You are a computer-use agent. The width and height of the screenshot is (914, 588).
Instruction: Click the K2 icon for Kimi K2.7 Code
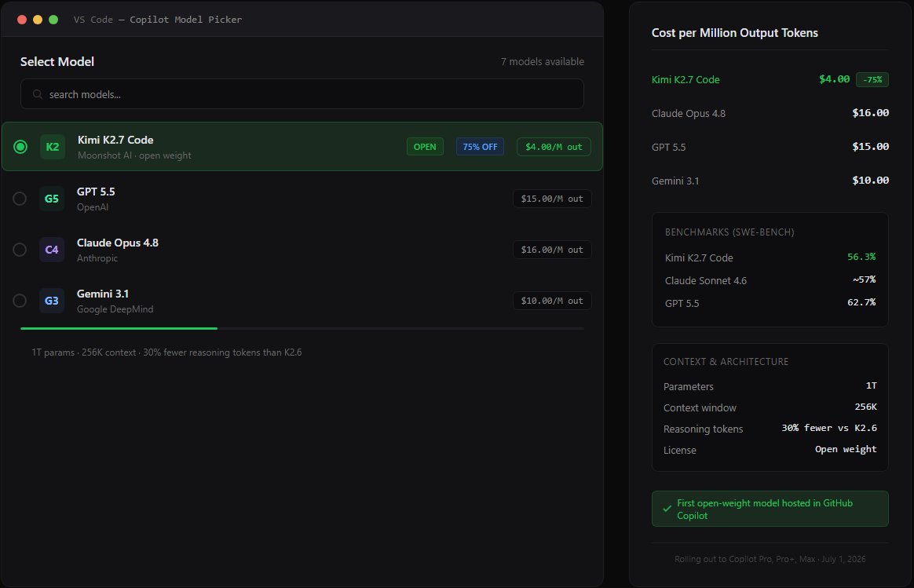click(x=53, y=147)
